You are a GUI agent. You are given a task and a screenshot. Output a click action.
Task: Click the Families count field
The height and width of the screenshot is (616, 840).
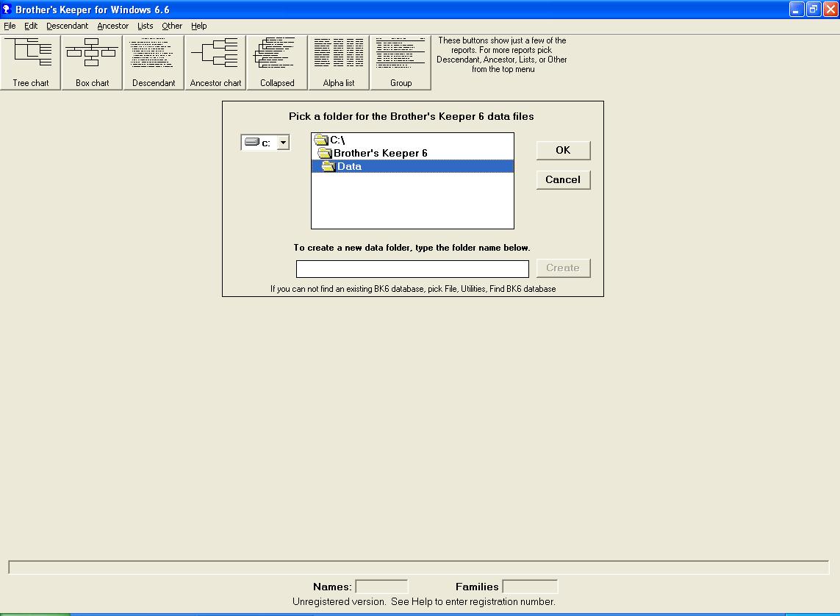tap(530, 587)
